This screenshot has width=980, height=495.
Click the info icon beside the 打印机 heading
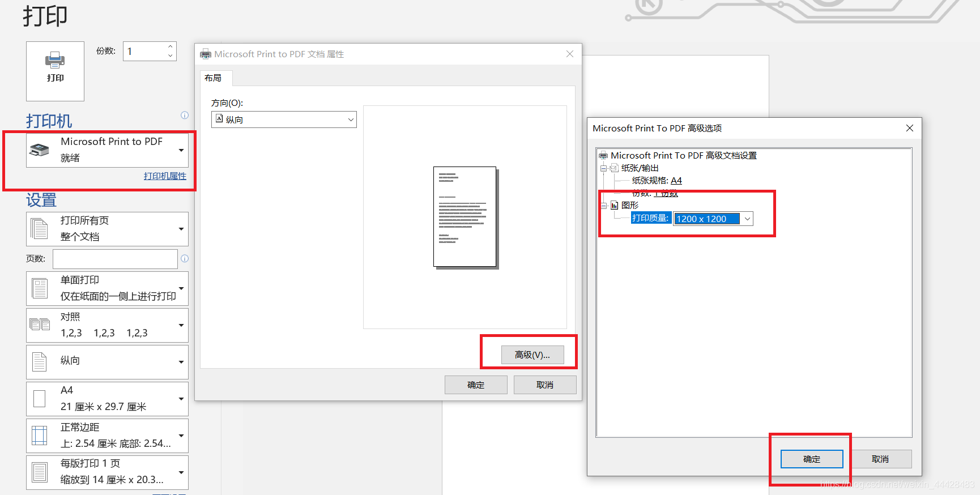[x=185, y=115]
